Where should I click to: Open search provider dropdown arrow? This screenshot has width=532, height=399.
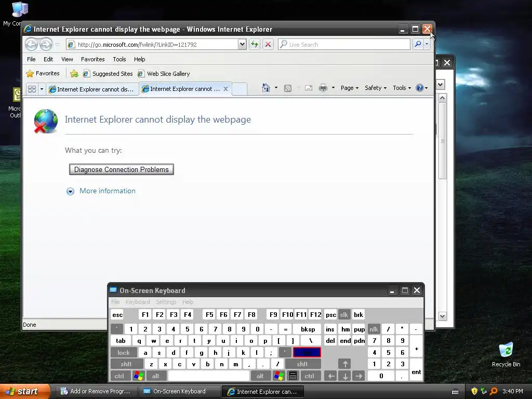coord(427,44)
